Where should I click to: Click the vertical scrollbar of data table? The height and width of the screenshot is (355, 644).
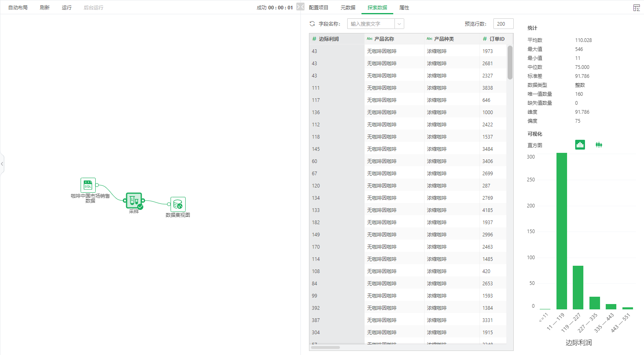click(510, 62)
